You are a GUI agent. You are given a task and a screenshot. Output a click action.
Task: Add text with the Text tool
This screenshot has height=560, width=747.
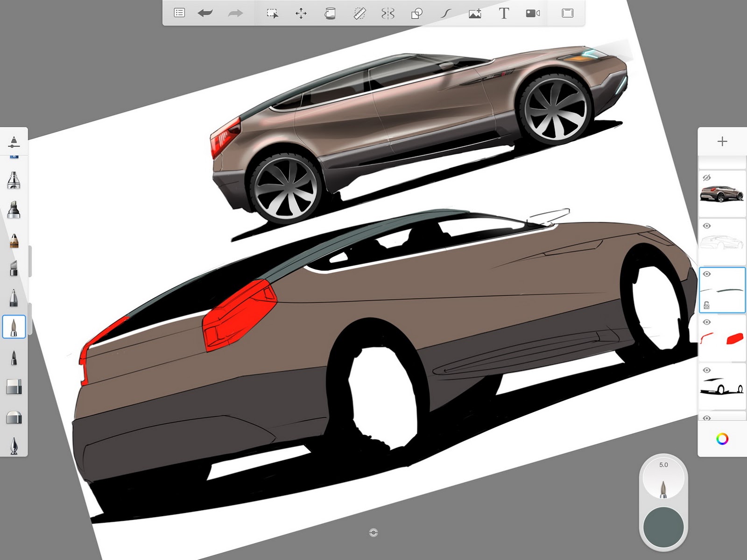click(x=504, y=13)
